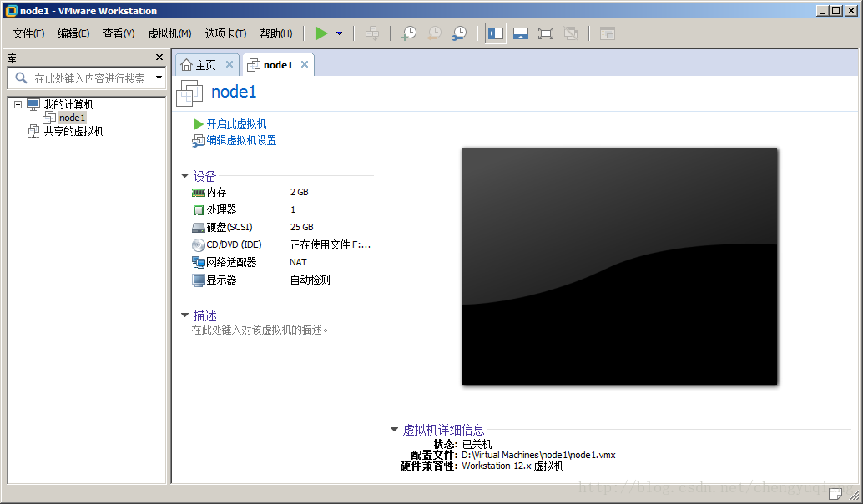Click the 自动检测 display value
Screen dimensions: 863x504
[310, 280]
